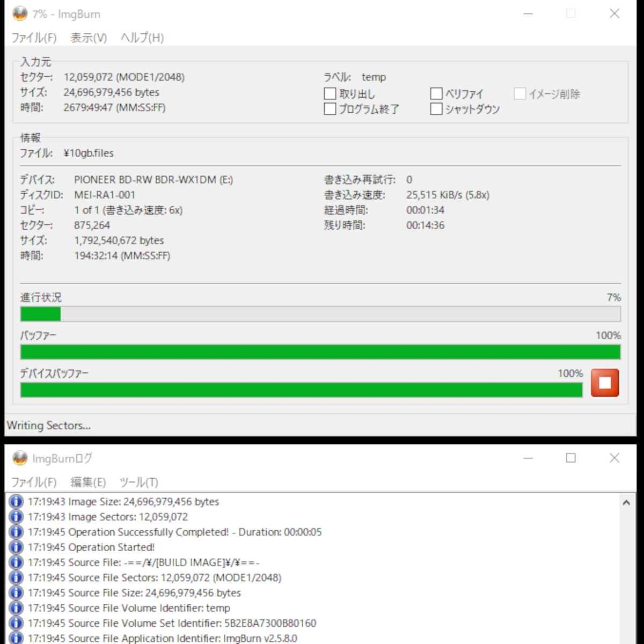Open the ファイル(F) menu in the main window

(34, 38)
